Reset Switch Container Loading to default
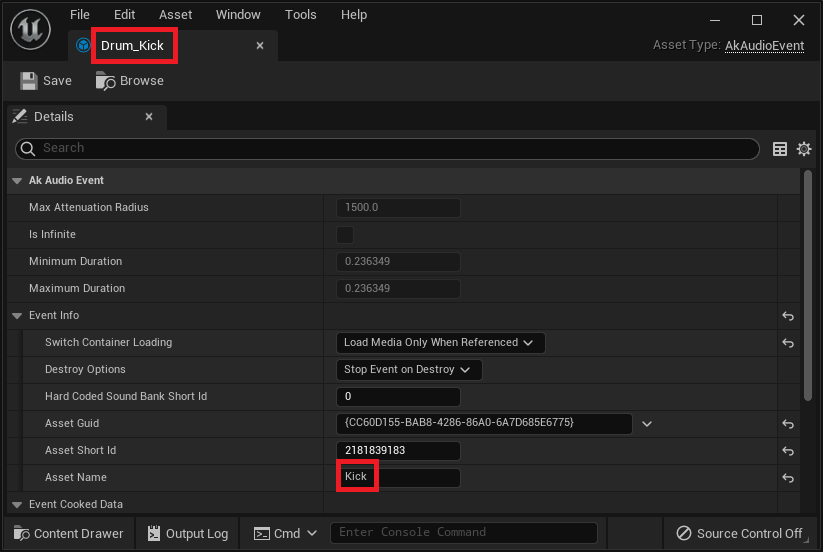Image resolution: width=823 pixels, height=552 pixels. coord(788,343)
